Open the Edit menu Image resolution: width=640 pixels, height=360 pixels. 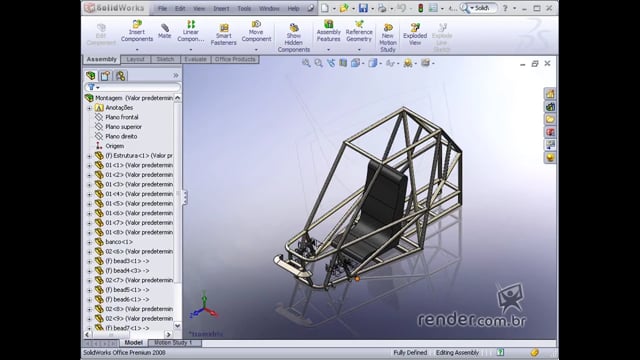click(180, 8)
